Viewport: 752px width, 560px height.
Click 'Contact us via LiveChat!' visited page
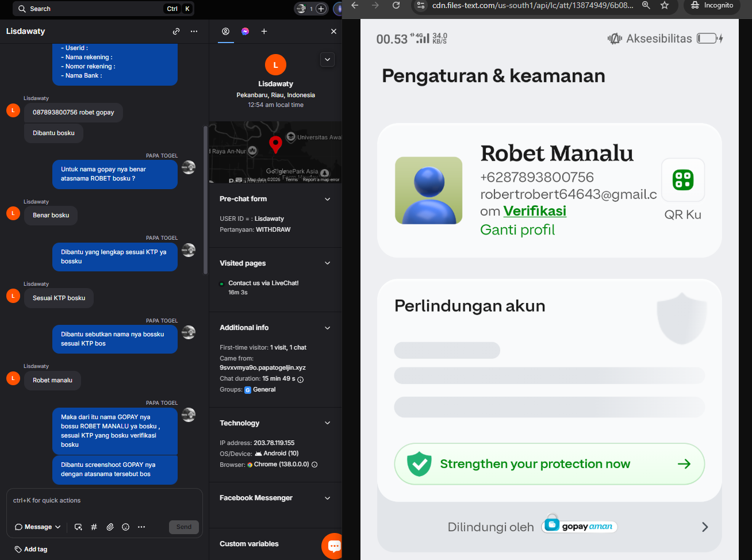[x=263, y=283]
